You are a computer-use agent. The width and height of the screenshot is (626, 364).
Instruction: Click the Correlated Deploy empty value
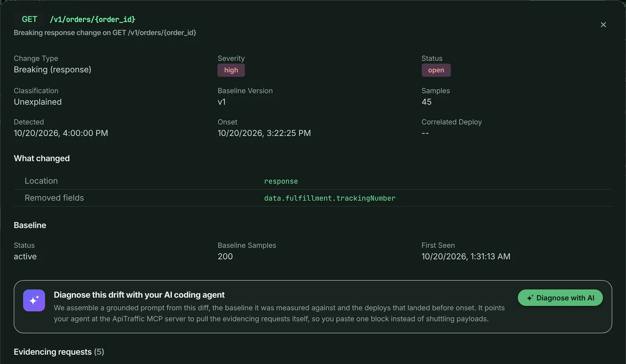[x=425, y=133]
